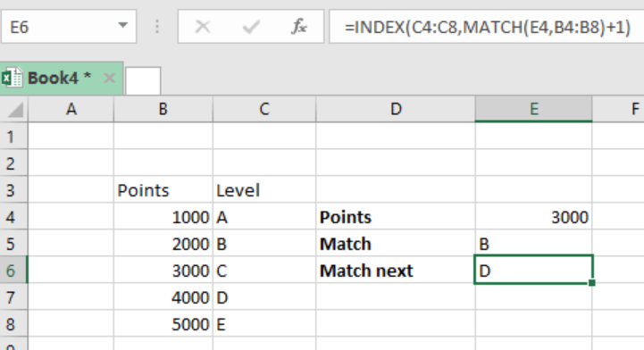Select the Level header cell in column C

(264, 190)
